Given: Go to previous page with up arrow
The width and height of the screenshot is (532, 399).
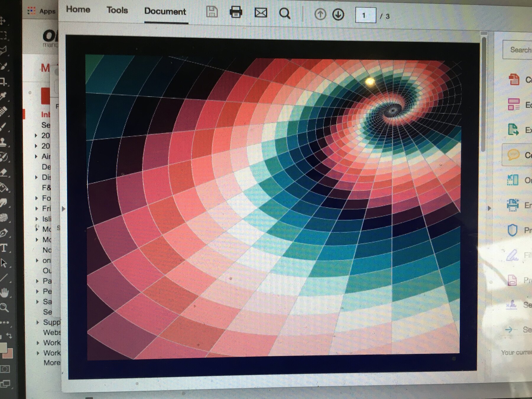Looking at the screenshot, I should [x=320, y=14].
